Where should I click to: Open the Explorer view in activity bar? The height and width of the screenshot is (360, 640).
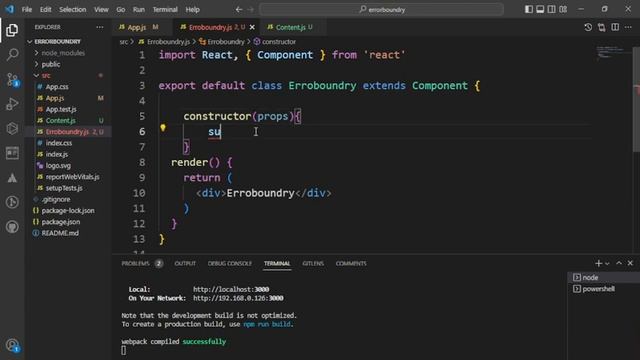(x=12, y=30)
